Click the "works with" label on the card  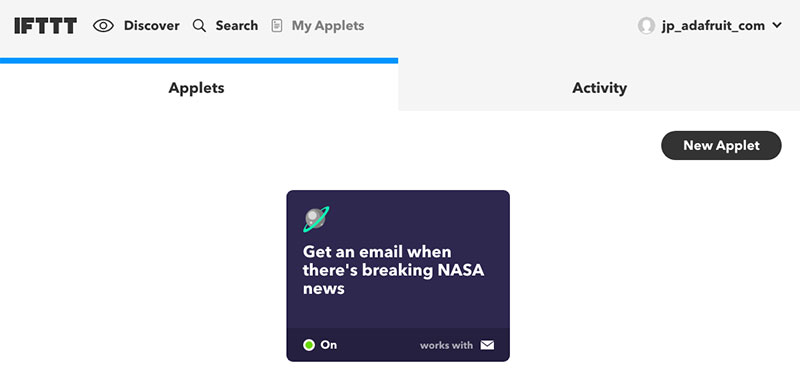pos(446,346)
